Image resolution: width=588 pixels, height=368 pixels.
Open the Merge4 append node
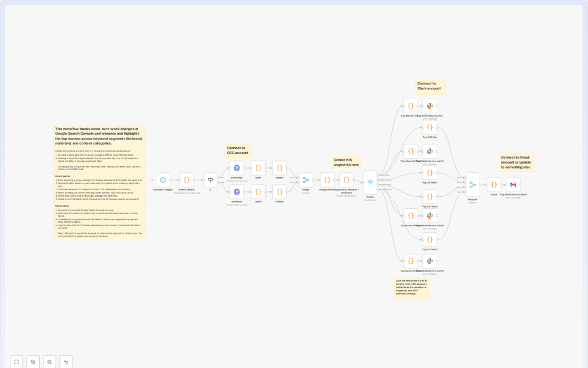pyautogui.click(x=472, y=184)
